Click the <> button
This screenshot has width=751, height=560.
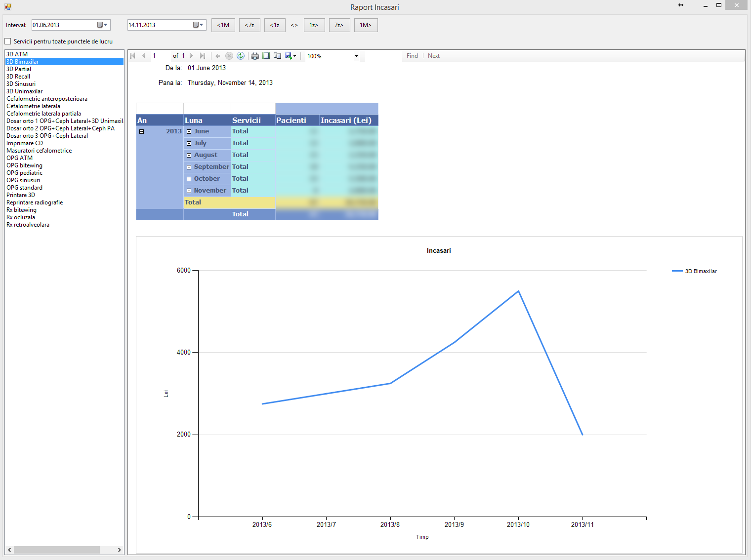(294, 25)
